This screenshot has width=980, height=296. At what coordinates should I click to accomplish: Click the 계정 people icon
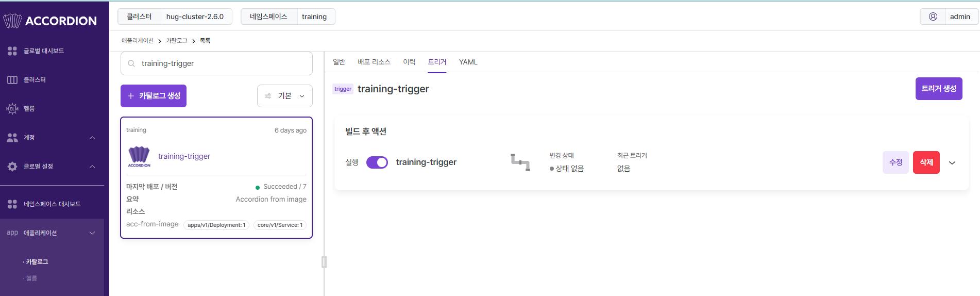tap(12, 138)
